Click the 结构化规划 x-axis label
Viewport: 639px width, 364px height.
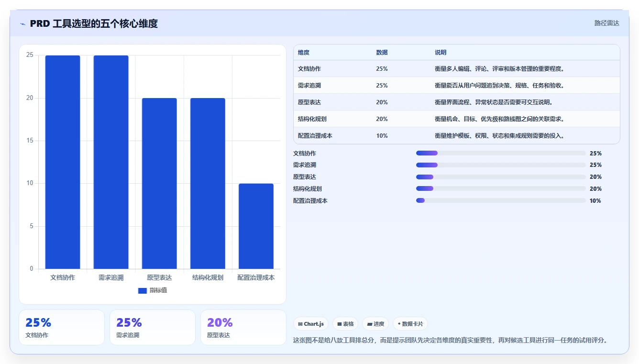[208, 277]
